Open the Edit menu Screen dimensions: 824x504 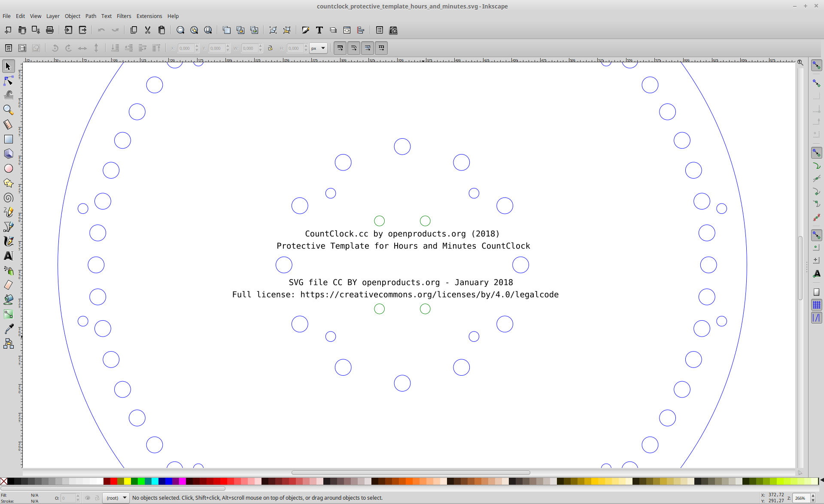coord(20,16)
